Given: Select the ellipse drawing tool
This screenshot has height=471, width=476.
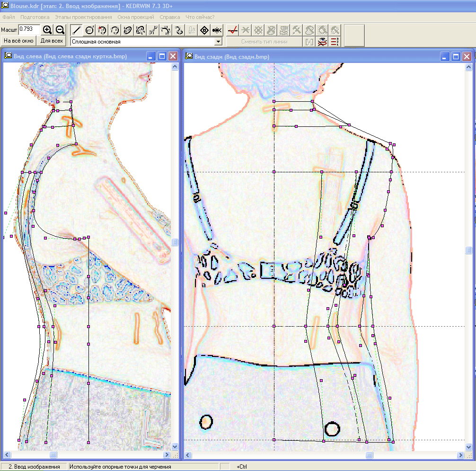Looking at the screenshot, I should click(x=127, y=30).
